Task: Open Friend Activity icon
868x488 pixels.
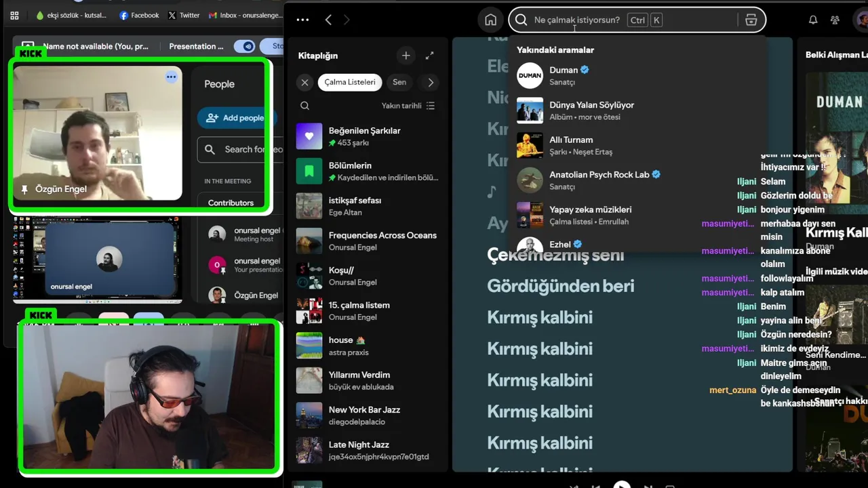Action: 835,20
